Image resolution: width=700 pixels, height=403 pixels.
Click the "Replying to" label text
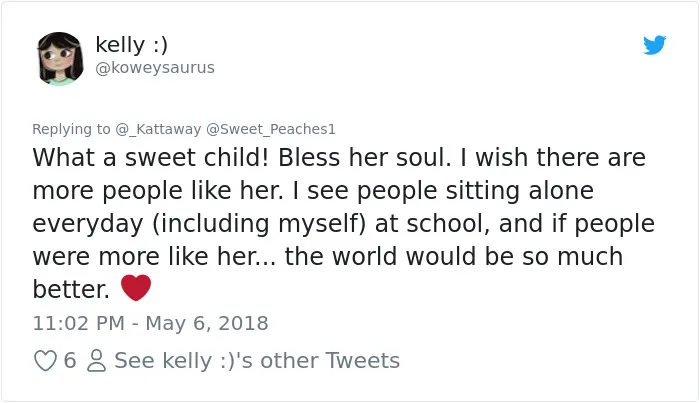(71, 129)
